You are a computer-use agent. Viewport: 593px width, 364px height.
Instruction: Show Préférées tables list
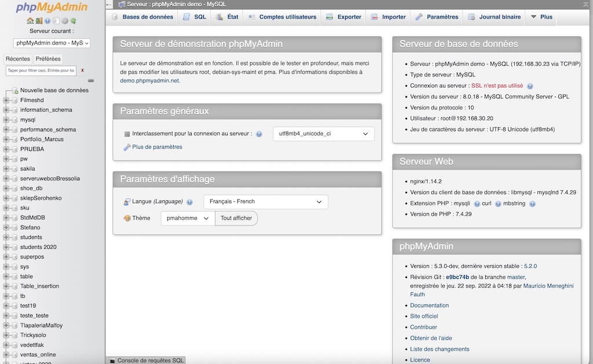(48, 59)
